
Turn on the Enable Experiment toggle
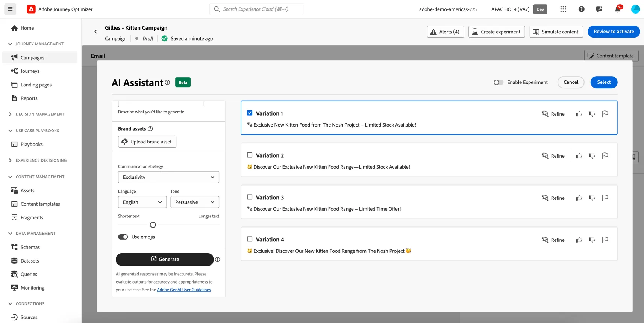(499, 82)
